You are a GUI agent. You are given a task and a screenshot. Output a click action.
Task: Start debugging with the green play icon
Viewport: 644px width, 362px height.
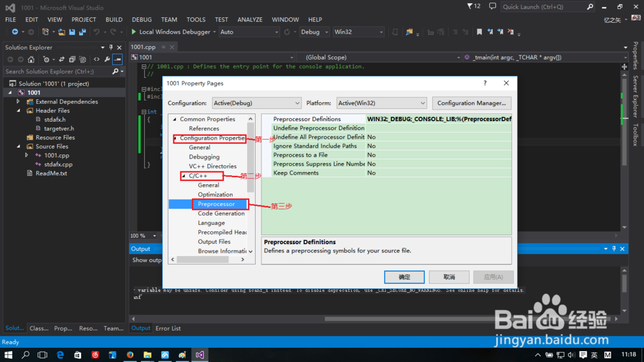tap(133, 32)
